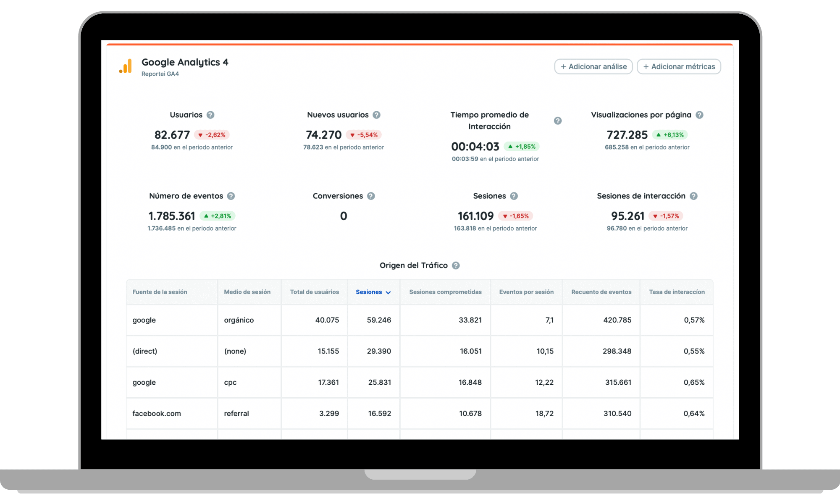Select the Nuevos usuarios value 74.270
This screenshot has height=504, width=840.
(324, 135)
